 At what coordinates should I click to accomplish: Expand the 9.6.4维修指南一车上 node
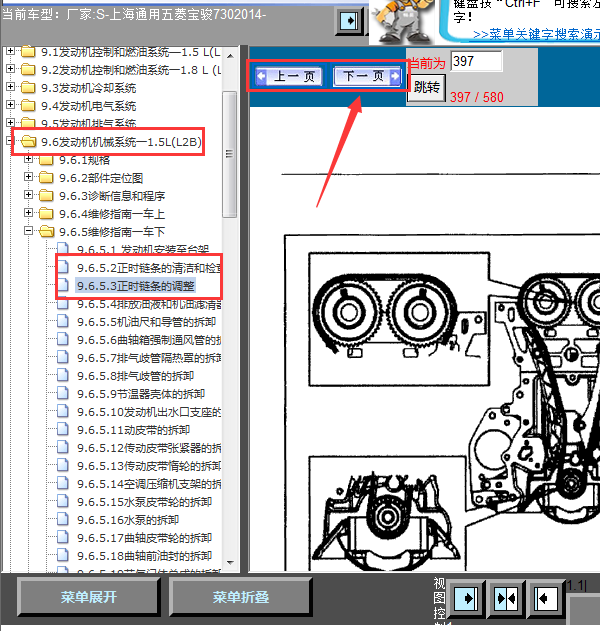click(x=29, y=212)
